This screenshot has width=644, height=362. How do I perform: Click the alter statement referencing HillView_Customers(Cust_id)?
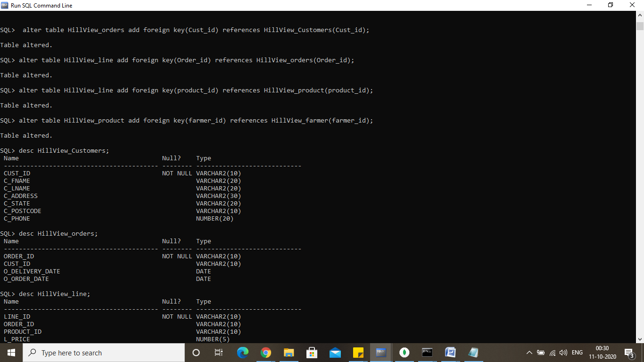[x=196, y=30]
